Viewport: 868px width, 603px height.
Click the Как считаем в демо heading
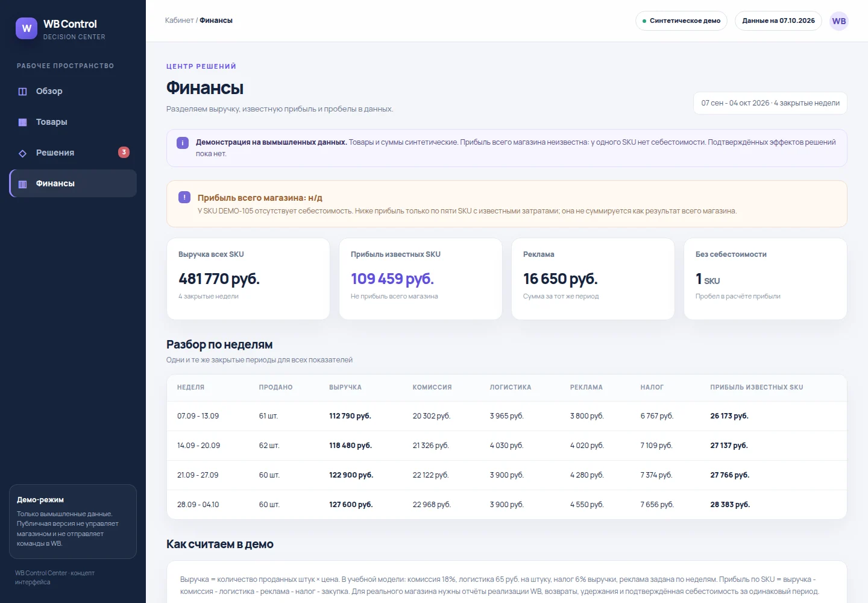point(220,545)
